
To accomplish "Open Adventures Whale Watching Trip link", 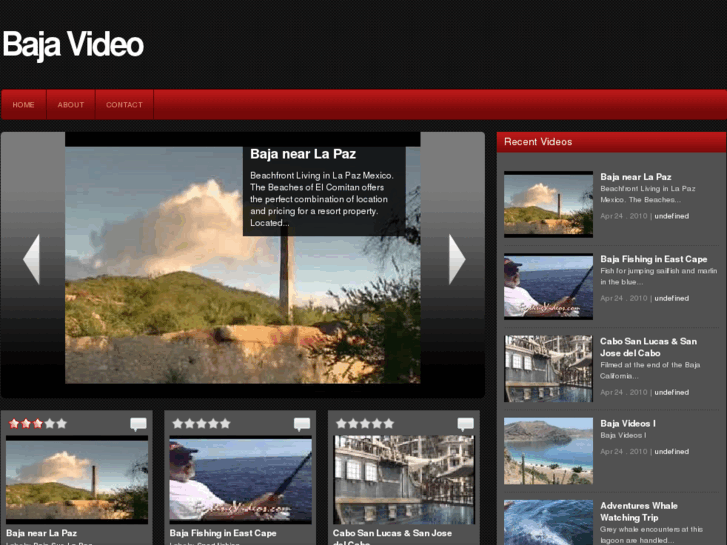I will 638,512.
